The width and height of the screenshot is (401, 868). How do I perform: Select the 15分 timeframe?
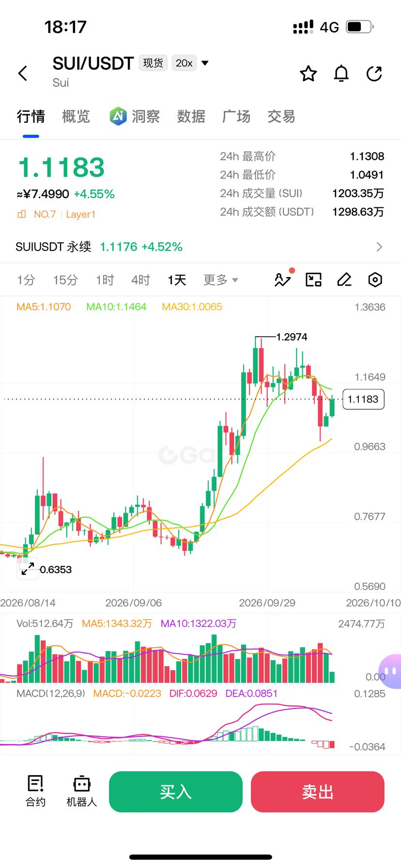click(65, 280)
